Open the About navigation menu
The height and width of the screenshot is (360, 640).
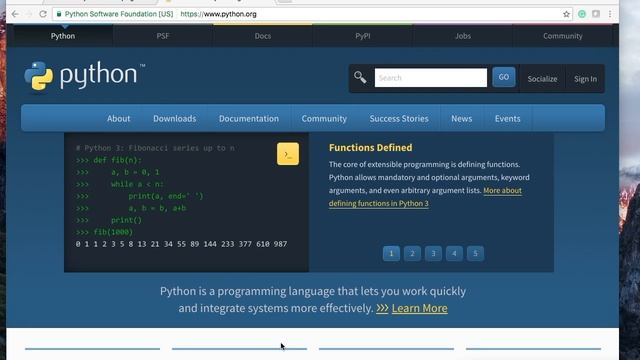pyautogui.click(x=118, y=118)
